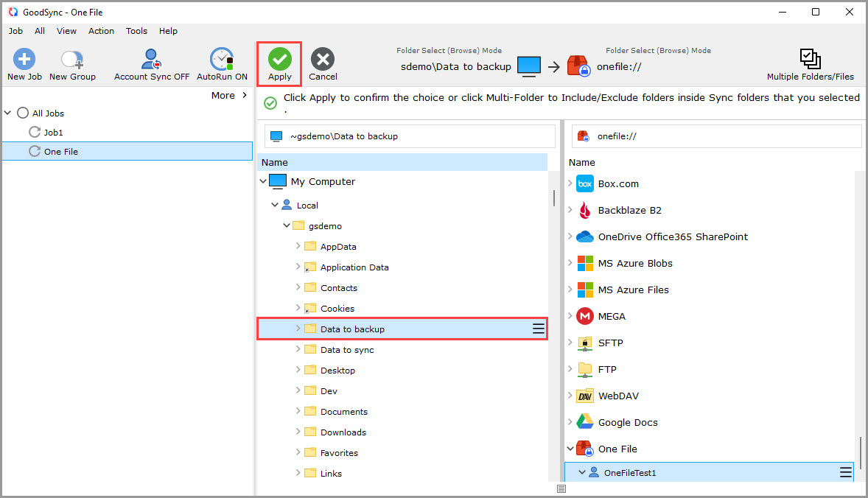Viewport: 868px width, 498px height.
Task: Click the MS Azure Files icon
Action: [585, 290]
